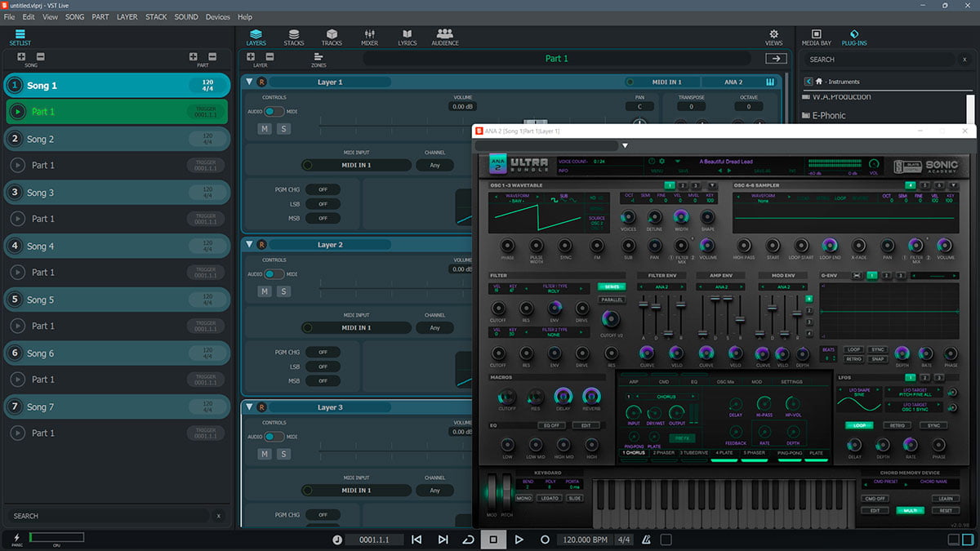Switch to the ARP tab in ANA 2
980x551 pixels.
[634, 381]
